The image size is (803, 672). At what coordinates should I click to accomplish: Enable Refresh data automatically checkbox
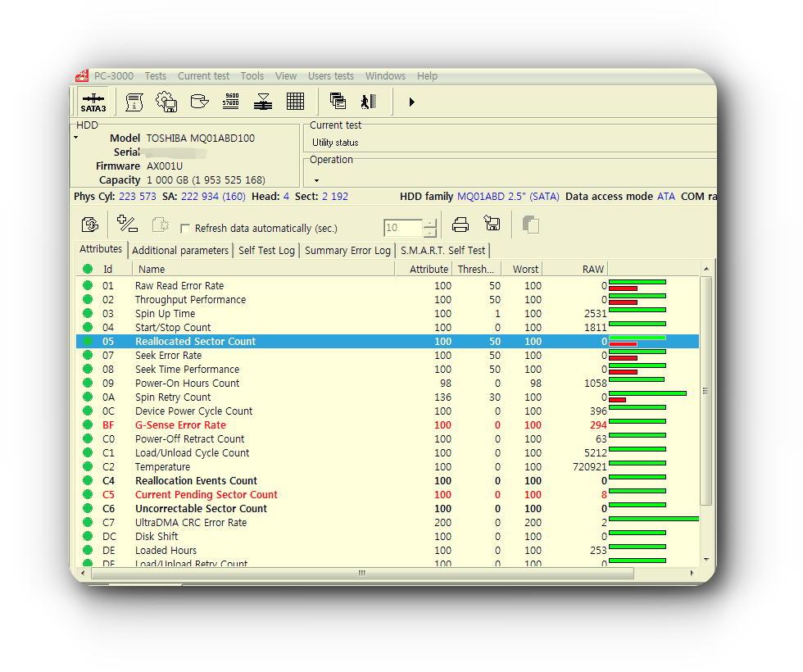click(x=185, y=229)
